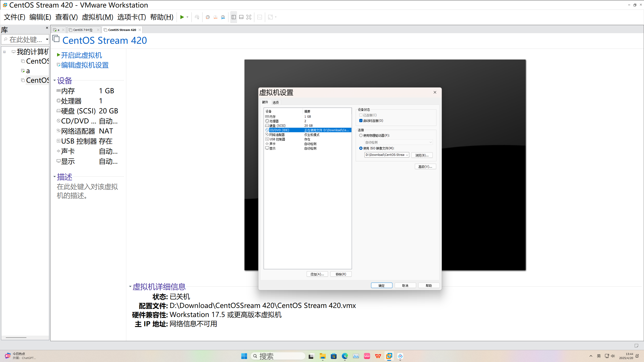The image size is (644, 362).
Task: Click the revert to snapshot icon
Action: tap(215, 17)
